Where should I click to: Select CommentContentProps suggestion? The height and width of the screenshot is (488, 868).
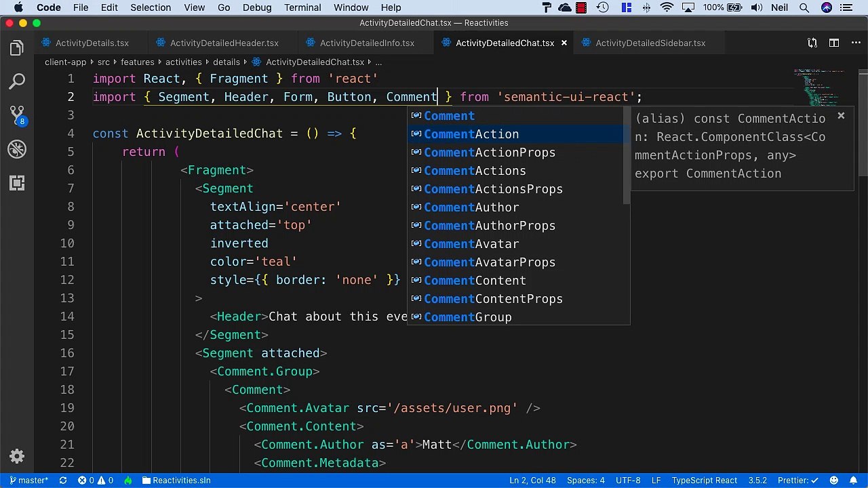[515, 299]
